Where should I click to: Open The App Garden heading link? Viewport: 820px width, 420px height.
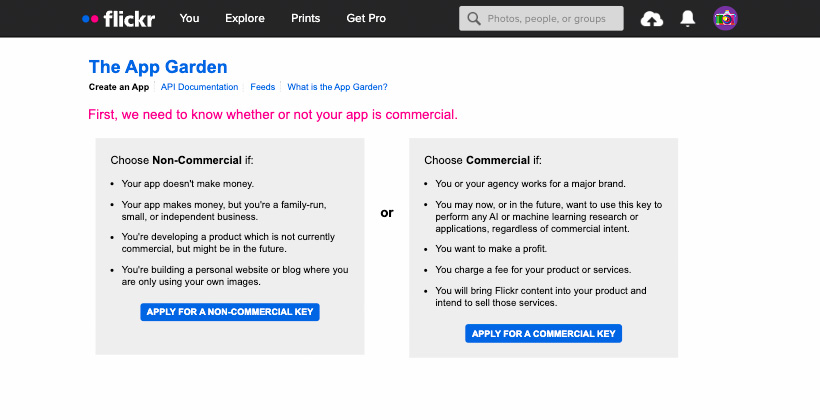click(158, 67)
